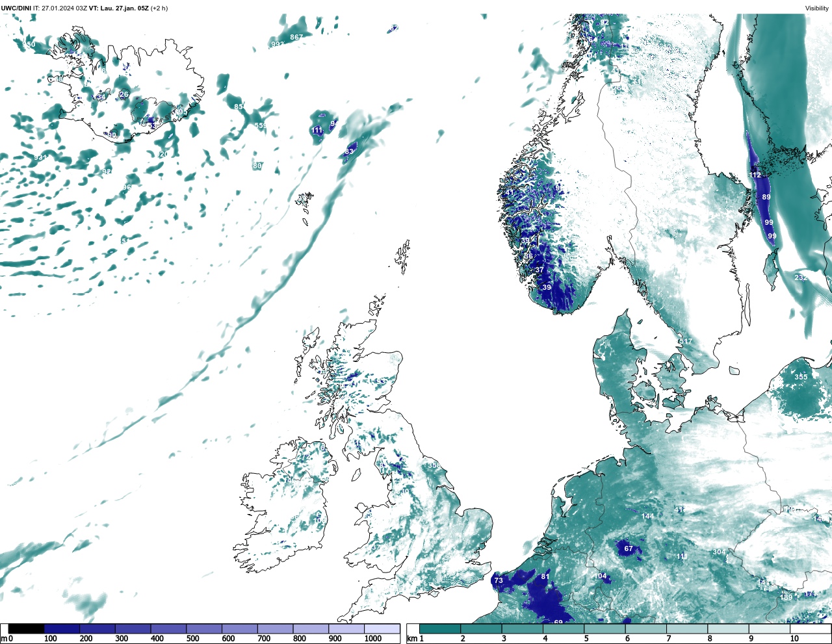
Task: Click the 'VT: Lau. 27.jan. 05Z' valid time
Action: (119, 8)
